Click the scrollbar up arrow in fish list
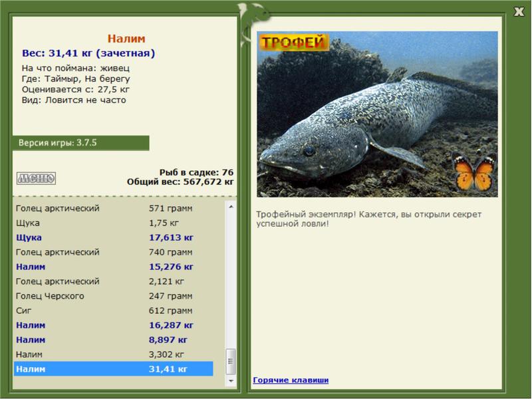The height and width of the screenshot is (399, 532). [x=231, y=207]
